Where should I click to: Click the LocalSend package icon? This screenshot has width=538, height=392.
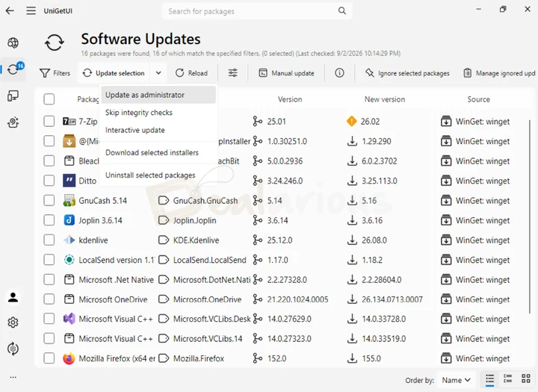69,260
